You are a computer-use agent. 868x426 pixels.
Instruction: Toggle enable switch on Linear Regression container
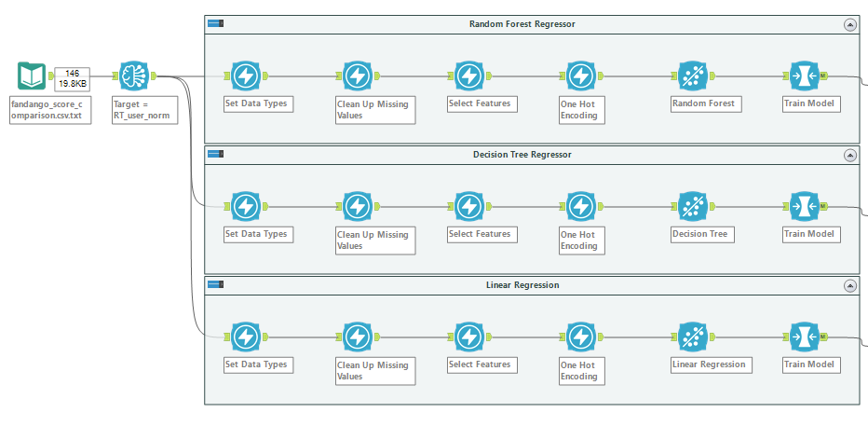(215, 284)
